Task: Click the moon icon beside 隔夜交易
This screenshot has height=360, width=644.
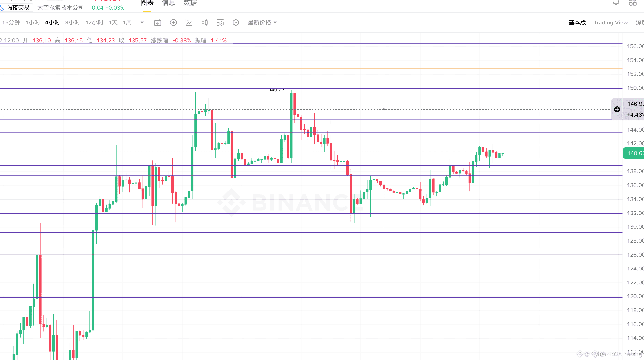Action: pyautogui.click(x=2, y=8)
